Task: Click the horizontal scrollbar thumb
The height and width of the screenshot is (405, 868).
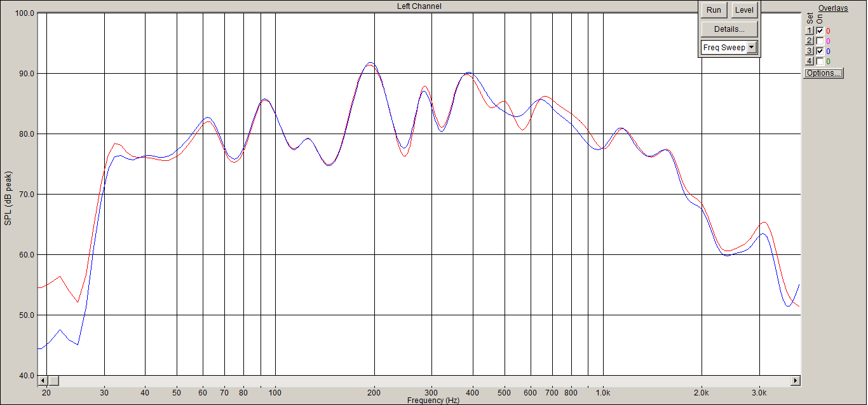Action: [x=53, y=381]
